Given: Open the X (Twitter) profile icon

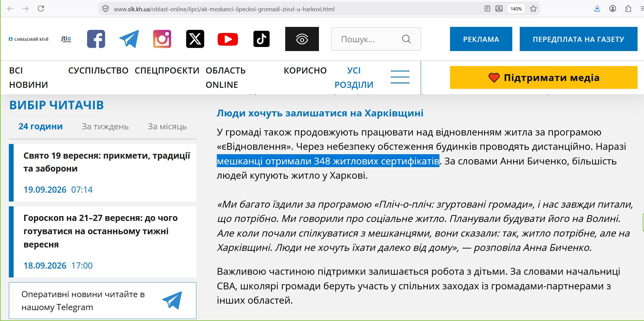Looking at the screenshot, I should [195, 39].
